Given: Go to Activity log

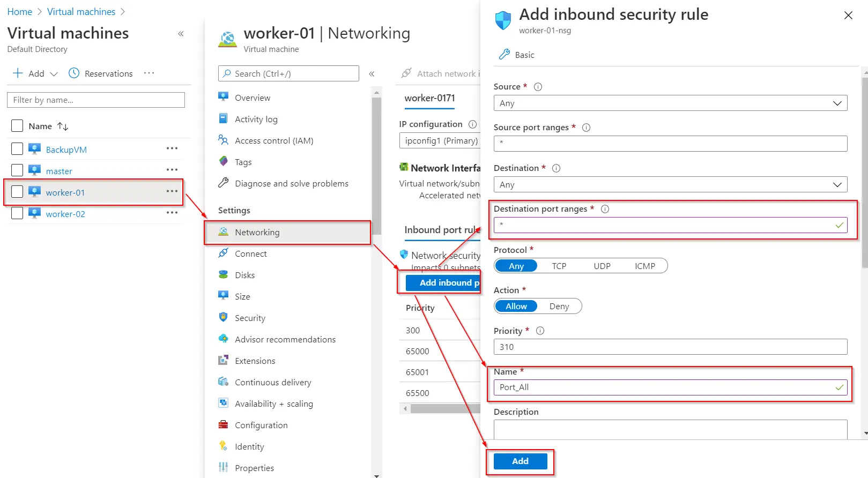Looking at the screenshot, I should click(256, 119).
